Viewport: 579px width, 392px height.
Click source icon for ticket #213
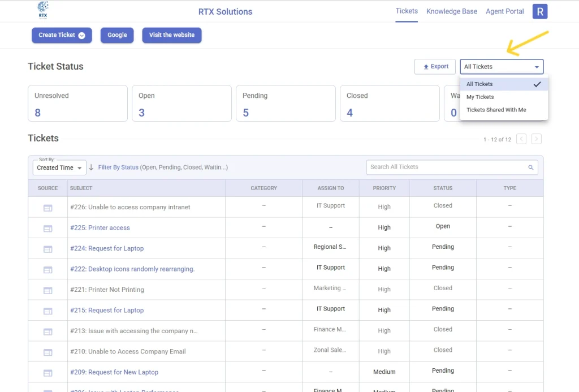[47, 332]
